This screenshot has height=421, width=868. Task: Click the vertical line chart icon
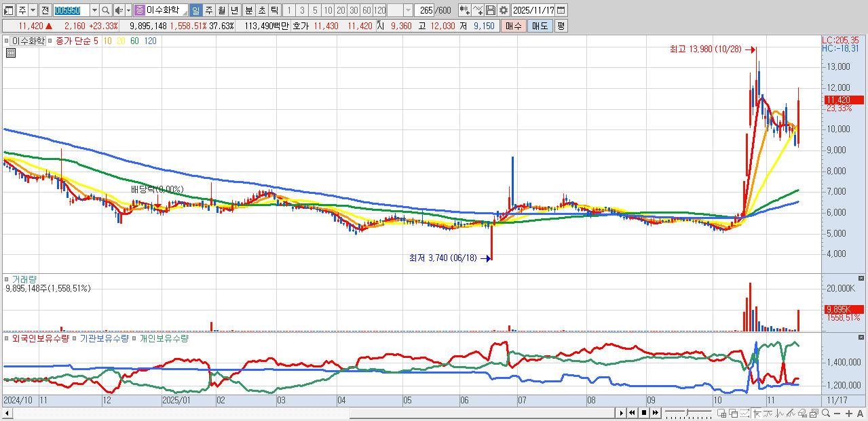(x=779, y=413)
